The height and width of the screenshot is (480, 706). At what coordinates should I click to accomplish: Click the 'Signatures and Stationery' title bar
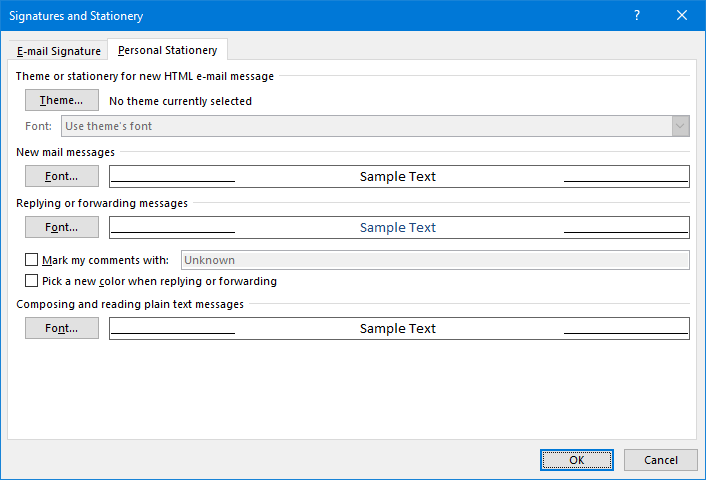(315, 15)
